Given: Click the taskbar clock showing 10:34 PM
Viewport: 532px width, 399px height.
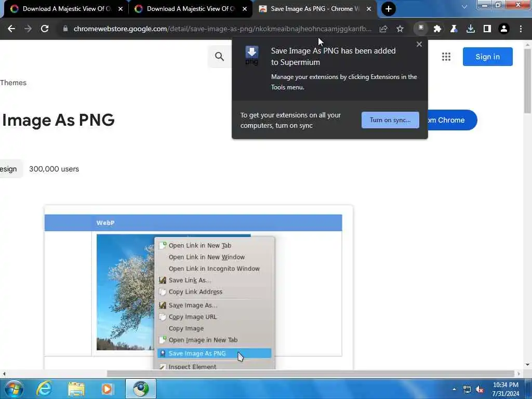Looking at the screenshot, I should point(506,389).
